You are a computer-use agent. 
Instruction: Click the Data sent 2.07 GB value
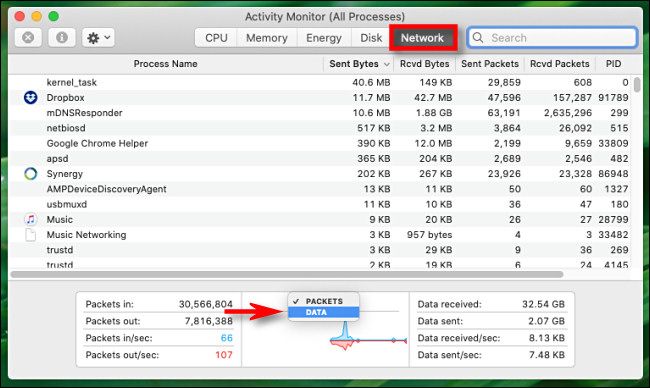(546, 321)
